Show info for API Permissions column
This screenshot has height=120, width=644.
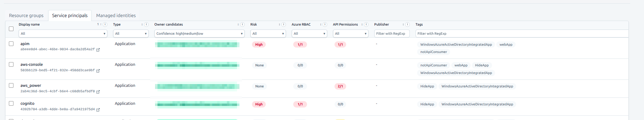(x=366, y=24)
